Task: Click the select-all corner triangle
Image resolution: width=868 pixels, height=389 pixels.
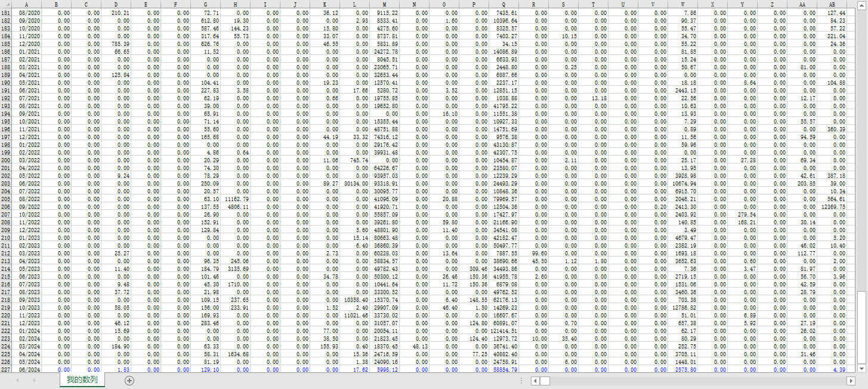Action: [6, 4]
